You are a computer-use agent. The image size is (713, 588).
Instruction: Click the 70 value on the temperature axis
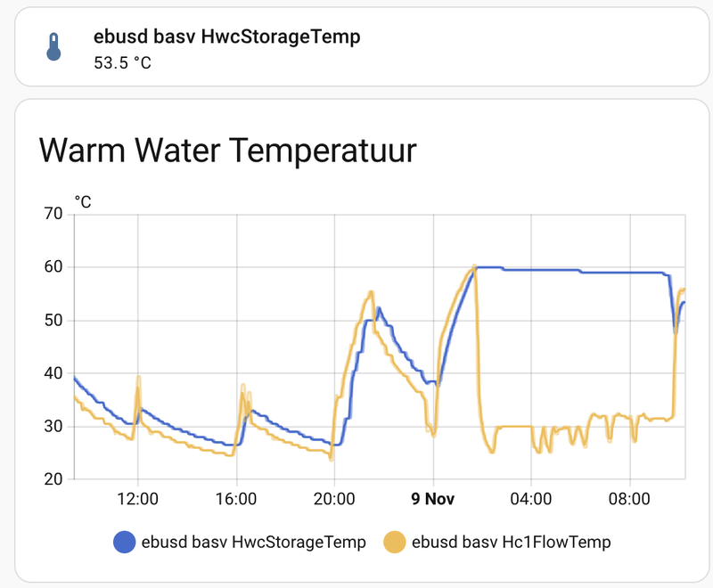[x=53, y=214]
